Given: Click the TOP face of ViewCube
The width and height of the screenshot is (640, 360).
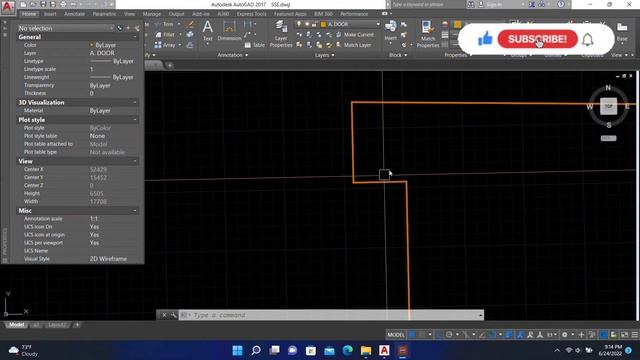Looking at the screenshot, I should [x=608, y=106].
